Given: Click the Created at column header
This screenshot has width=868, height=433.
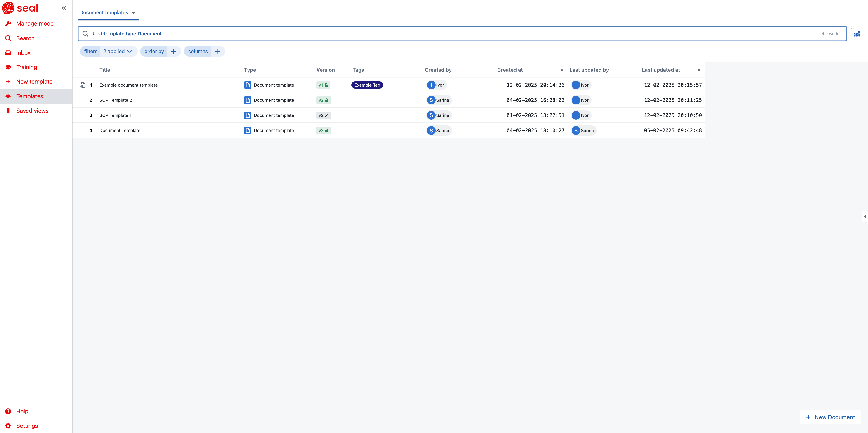Looking at the screenshot, I should [510, 70].
